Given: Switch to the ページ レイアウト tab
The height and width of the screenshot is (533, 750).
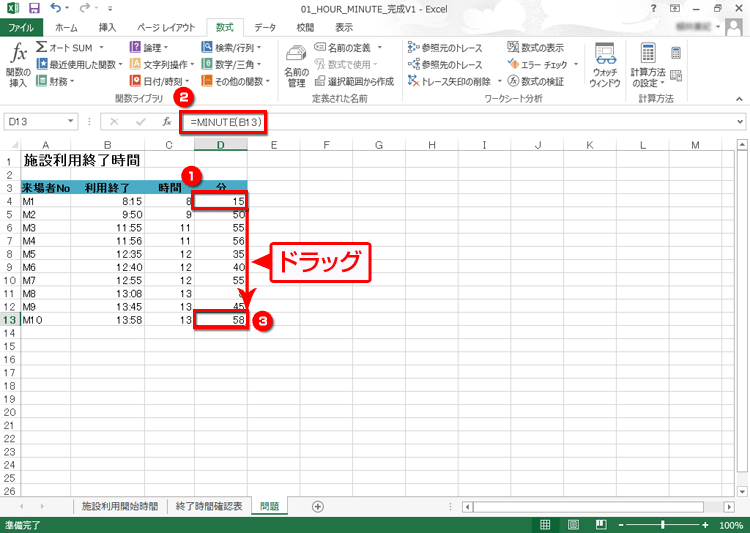Looking at the screenshot, I should coord(166,27).
